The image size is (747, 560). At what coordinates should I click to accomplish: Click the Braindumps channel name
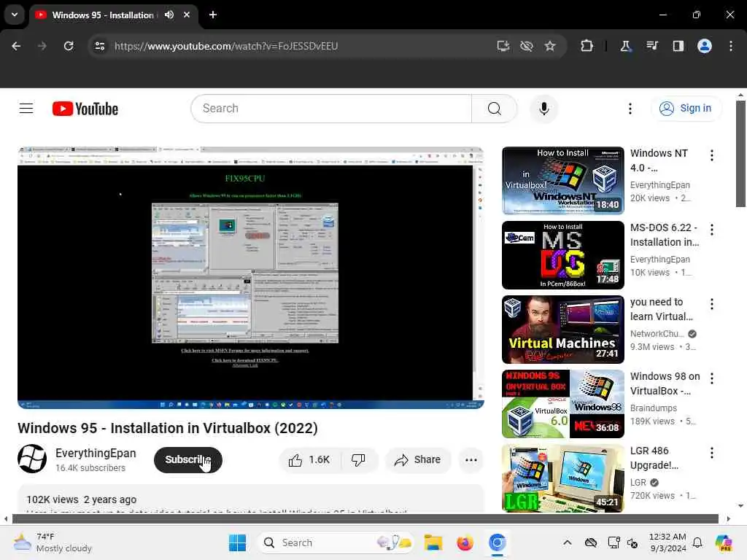[x=653, y=408]
